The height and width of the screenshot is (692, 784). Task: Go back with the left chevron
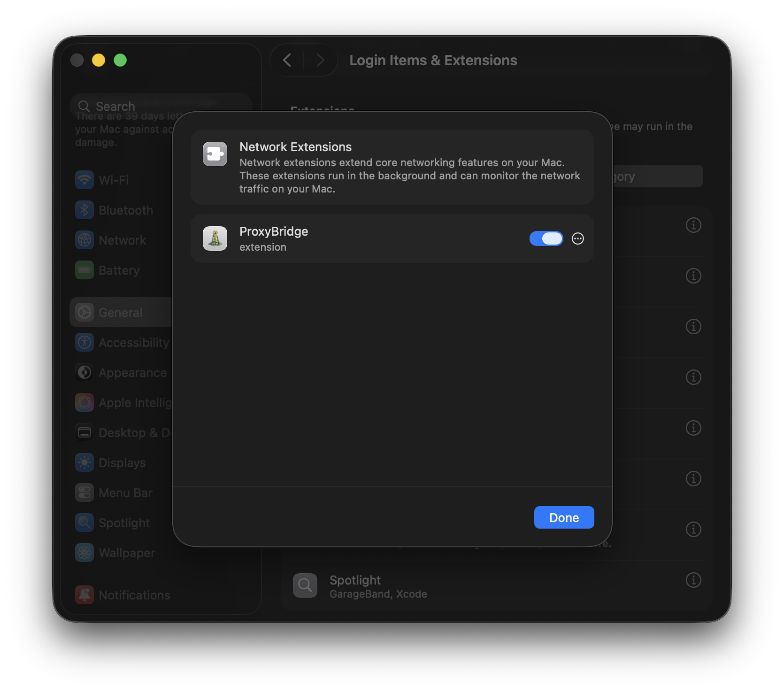coord(287,60)
